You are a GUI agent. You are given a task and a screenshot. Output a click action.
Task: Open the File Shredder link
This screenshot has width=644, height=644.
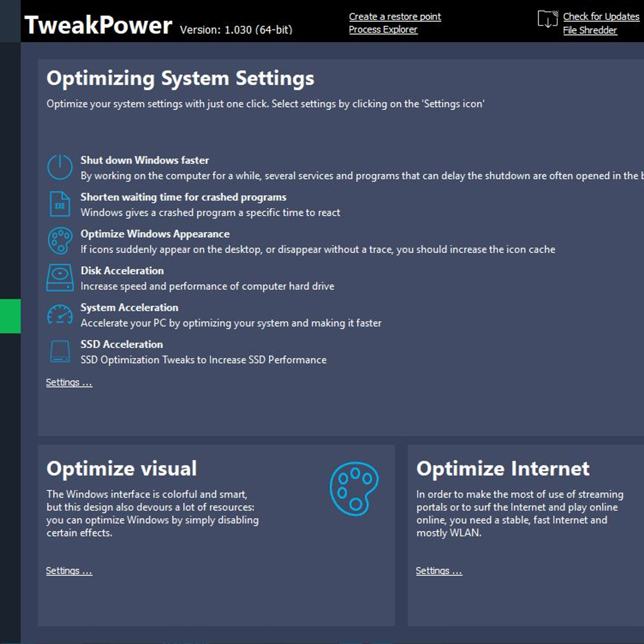pyautogui.click(x=590, y=30)
